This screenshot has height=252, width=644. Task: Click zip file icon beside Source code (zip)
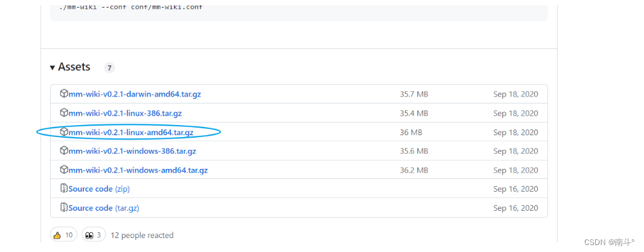[64, 189]
